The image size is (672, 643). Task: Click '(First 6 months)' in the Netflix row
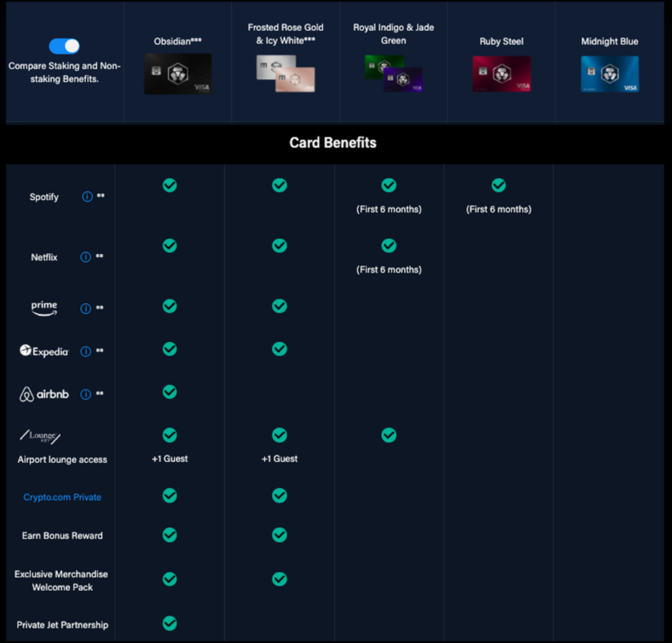(389, 270)
